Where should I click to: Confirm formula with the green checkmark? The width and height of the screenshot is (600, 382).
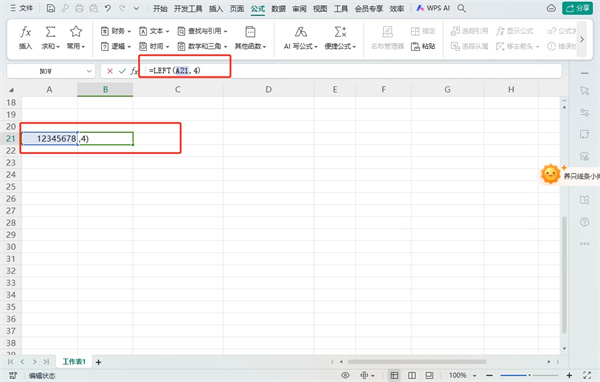point(122,71)
